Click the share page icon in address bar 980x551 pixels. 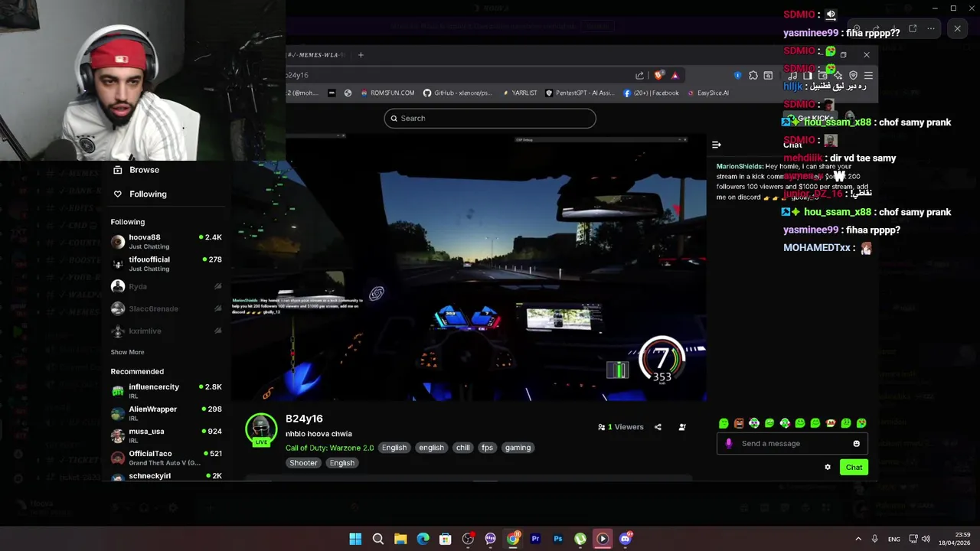pyautogui.click(x=639, y=75)
